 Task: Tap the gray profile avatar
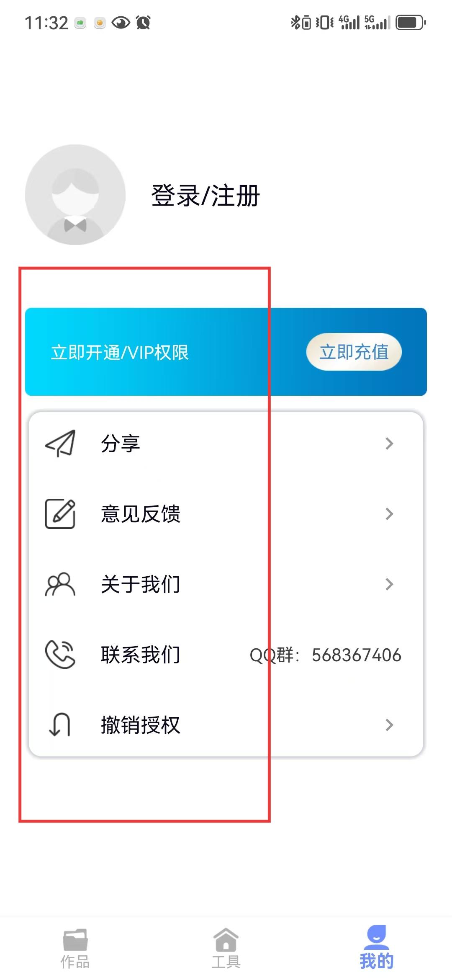coord(75,195)
